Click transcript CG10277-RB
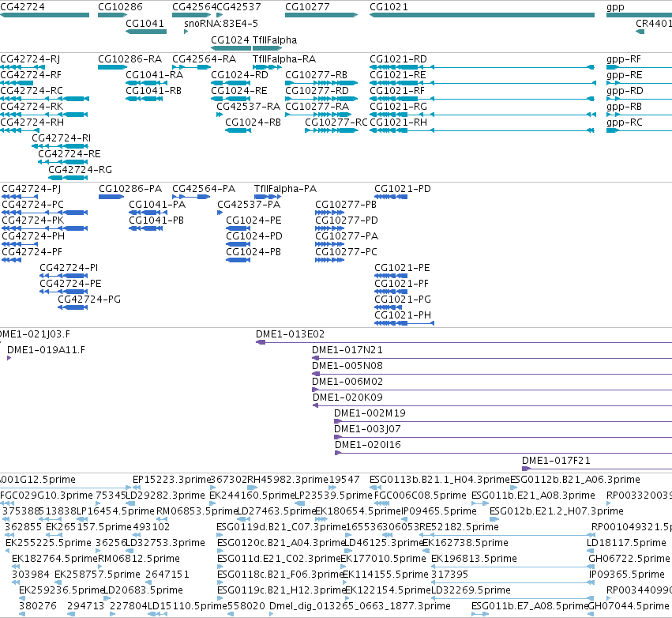 [x=321, y=83]
